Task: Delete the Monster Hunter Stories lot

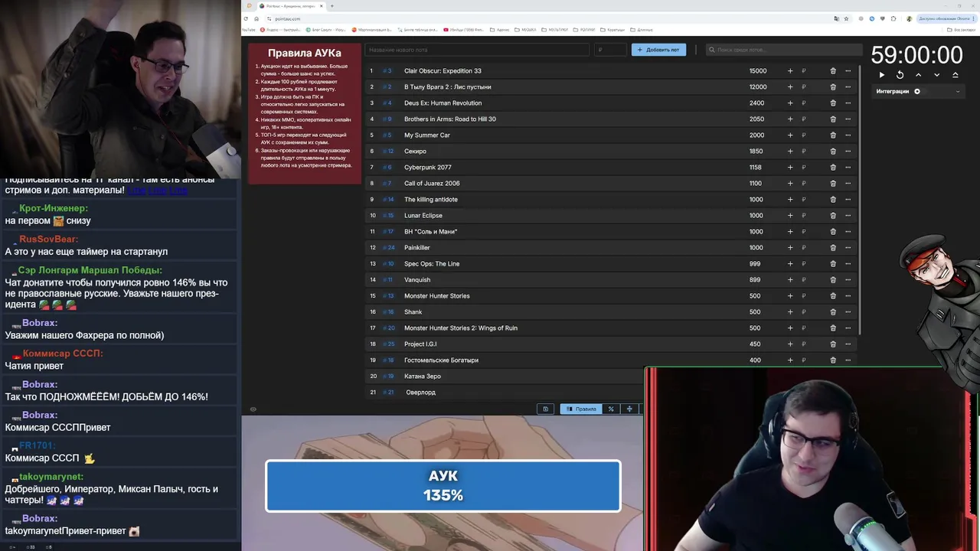Action: point(833,296)
